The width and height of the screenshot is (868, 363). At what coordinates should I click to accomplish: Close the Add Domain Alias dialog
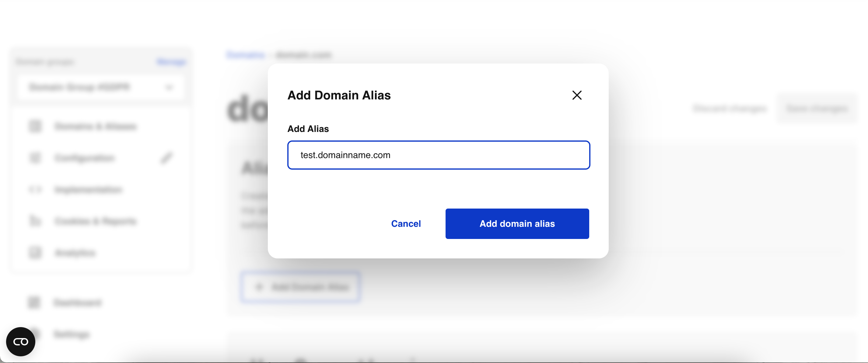pos(577,95)
